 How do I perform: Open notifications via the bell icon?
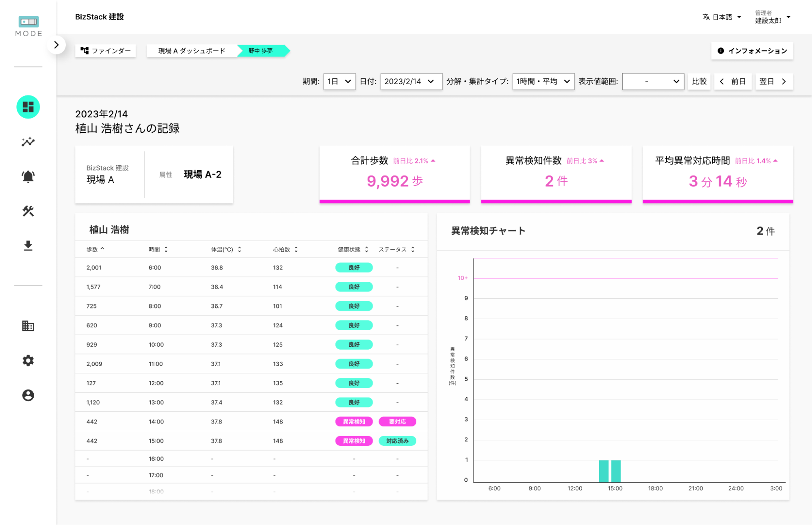[x=28, y=176]
